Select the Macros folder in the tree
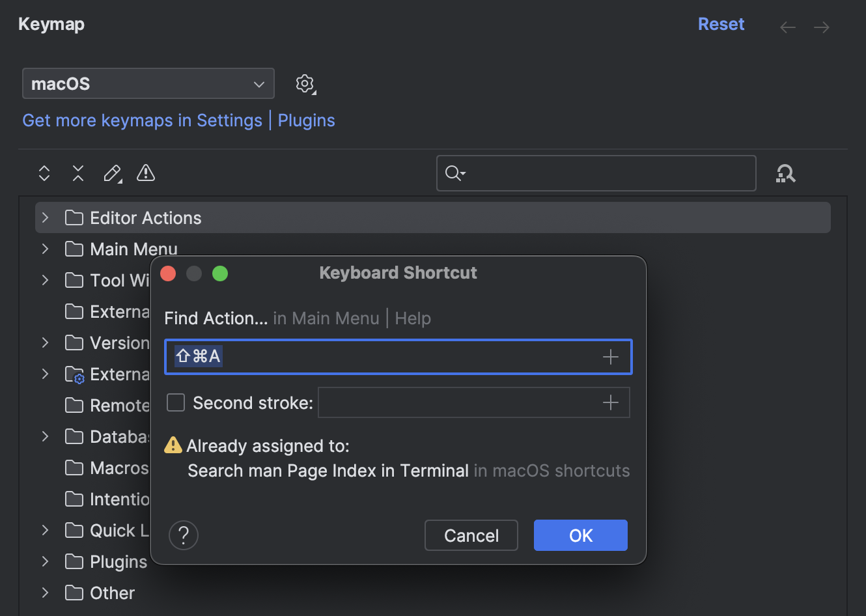 click(x=117, y=468)
